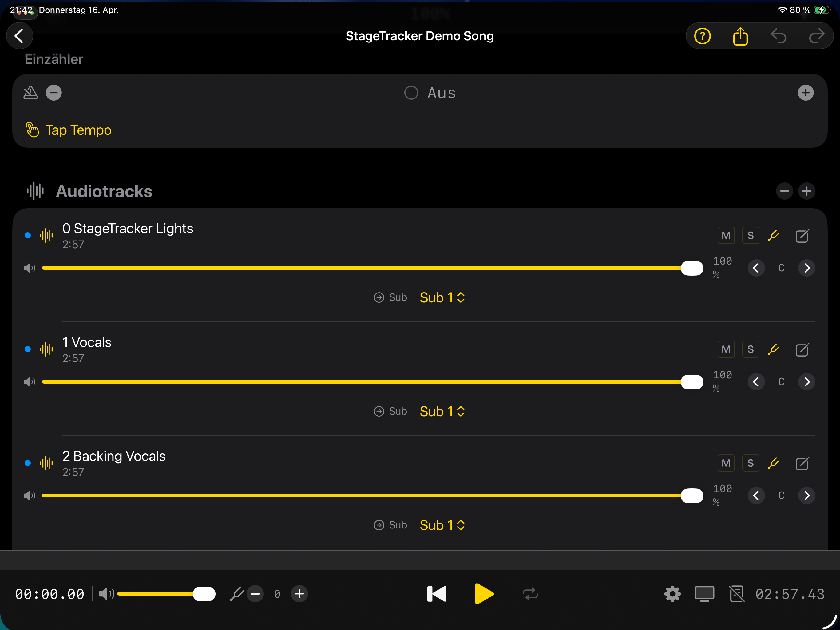Mute the 2 Backing Vocals track
840x630 pixels.
726,463
